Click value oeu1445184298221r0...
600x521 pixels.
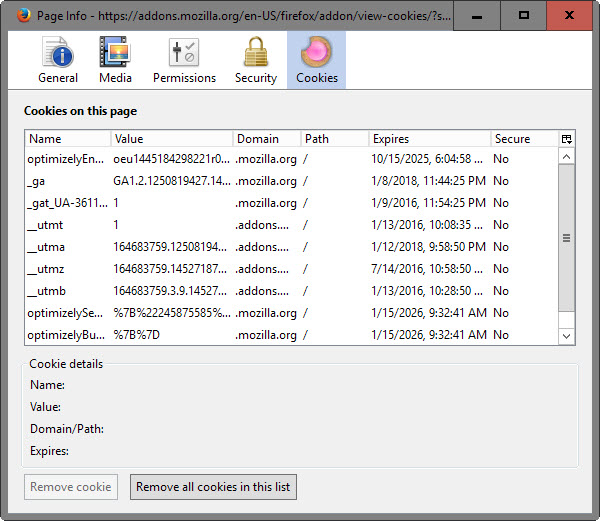coord(171,159)
